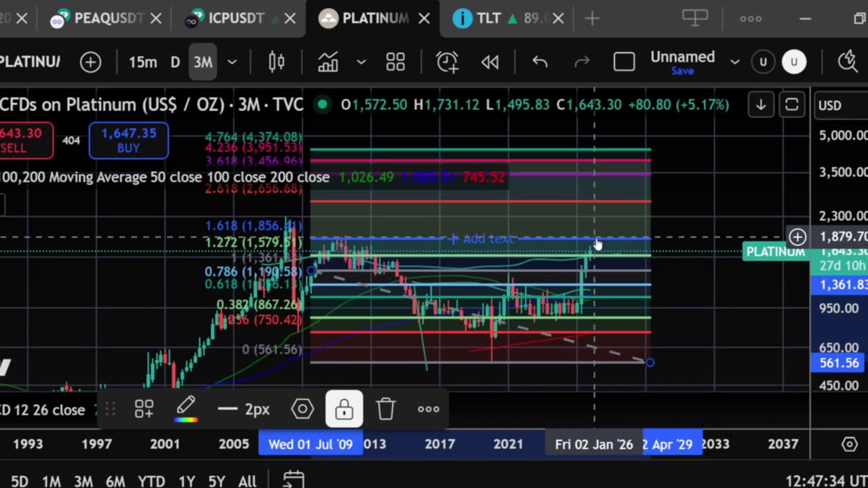Select the D daily timeframe
The image size is (868, 488).
175,62
